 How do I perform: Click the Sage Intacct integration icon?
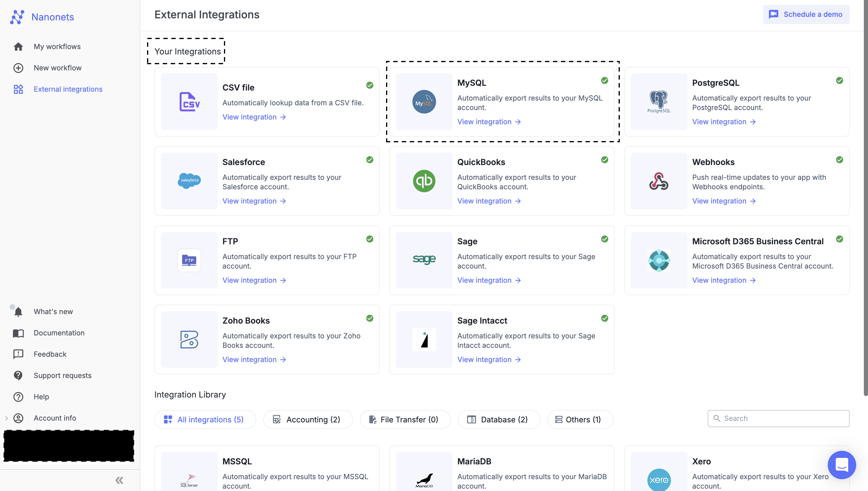point(425,340)
